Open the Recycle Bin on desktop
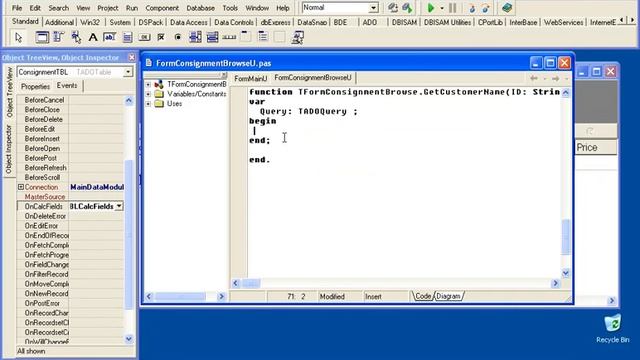The height and width of the screenshot is (360, 640). point(613,329)
